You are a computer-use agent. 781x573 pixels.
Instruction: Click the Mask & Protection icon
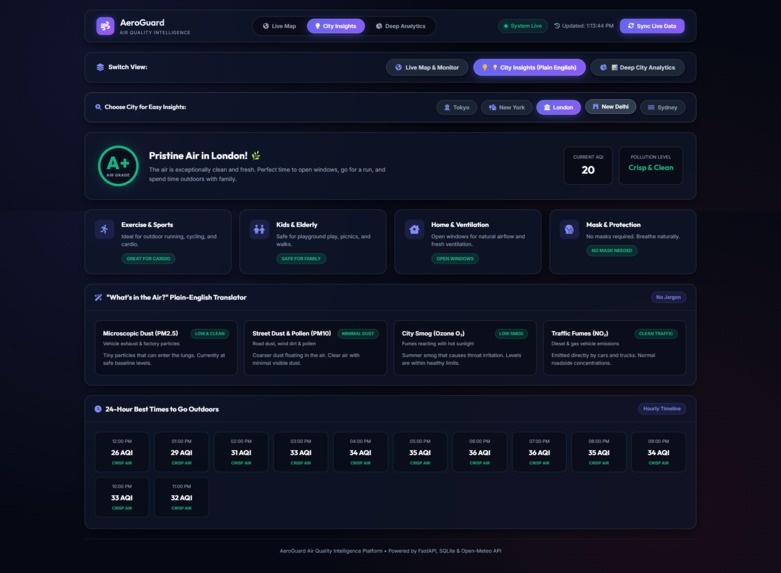[x=569, y=230]
